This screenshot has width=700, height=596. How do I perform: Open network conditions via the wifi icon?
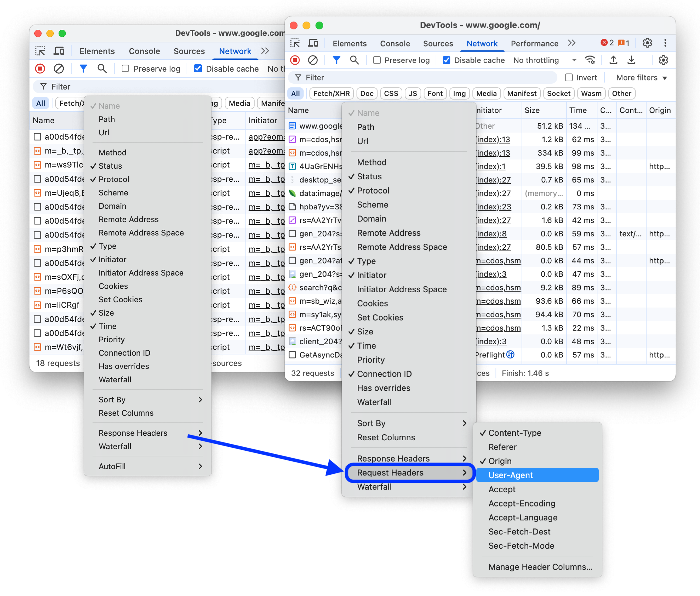590,60
